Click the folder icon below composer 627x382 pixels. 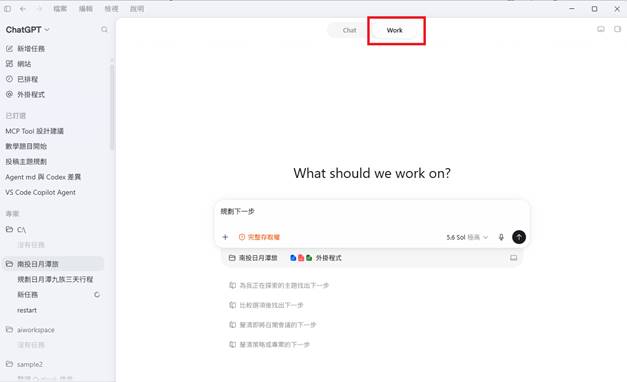232,258
